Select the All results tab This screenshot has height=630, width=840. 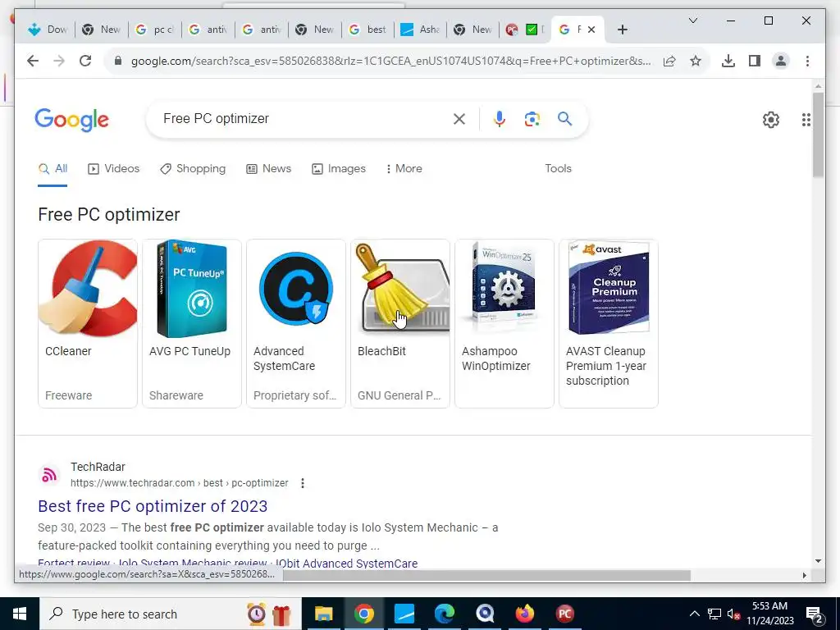click(52, 169)
